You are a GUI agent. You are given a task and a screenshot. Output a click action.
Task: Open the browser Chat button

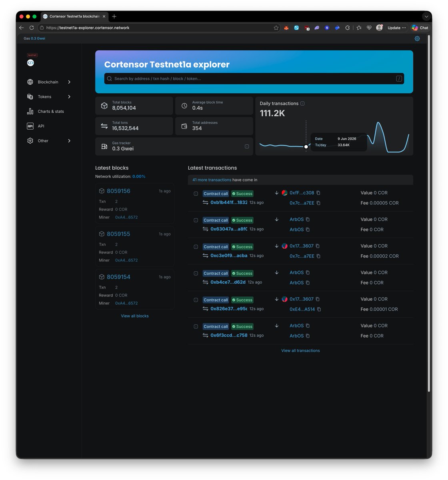(x=420, y=28)
